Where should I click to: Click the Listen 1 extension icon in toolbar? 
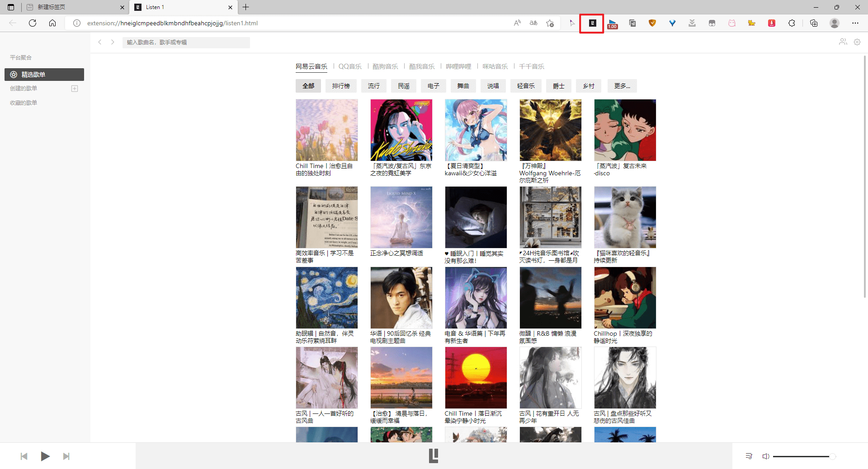pos(592,23)
